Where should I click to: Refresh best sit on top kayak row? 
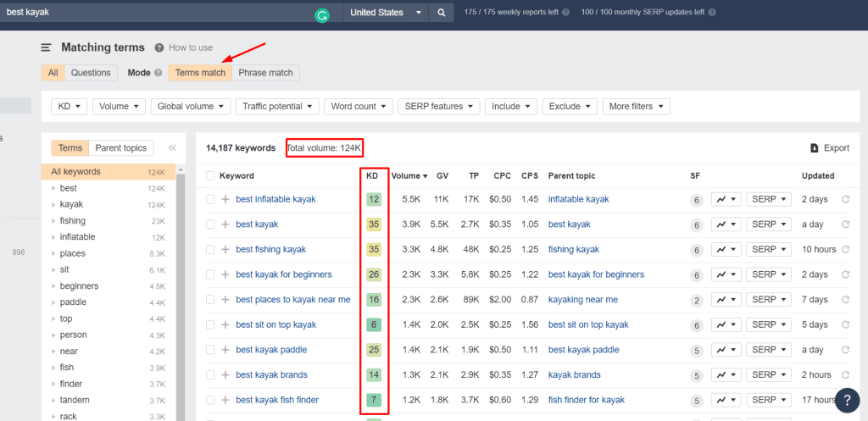(845, 324)
